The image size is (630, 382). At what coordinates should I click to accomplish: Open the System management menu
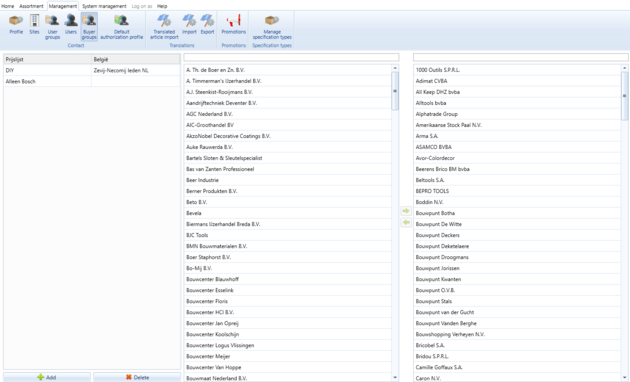[104, 6]
